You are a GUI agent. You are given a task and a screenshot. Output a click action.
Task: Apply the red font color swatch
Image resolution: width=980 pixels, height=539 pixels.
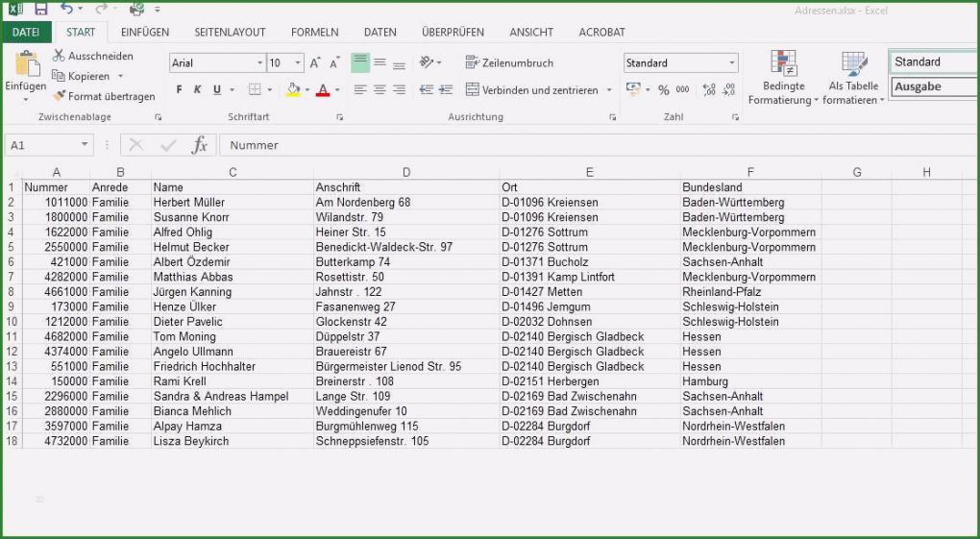click(x=323, y=90)
